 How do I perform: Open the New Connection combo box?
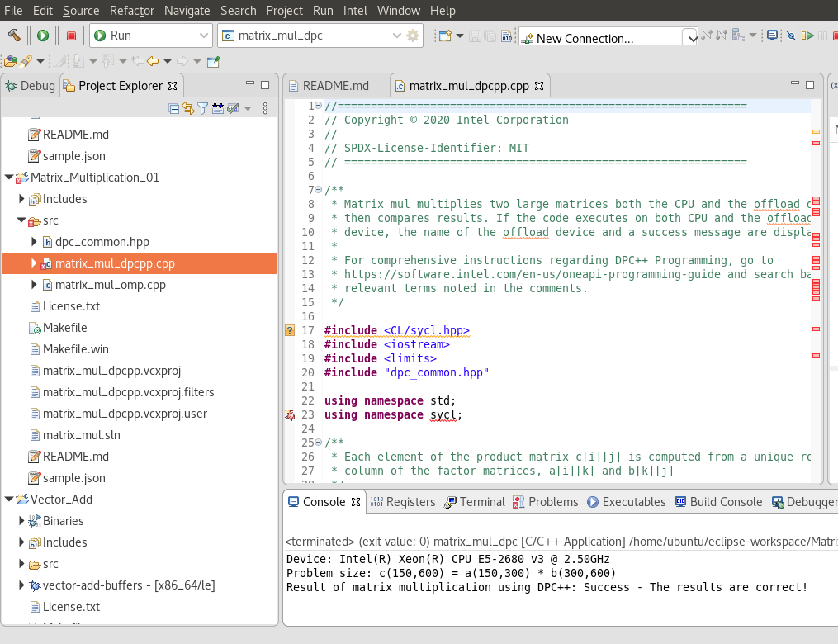coord(690,37)
